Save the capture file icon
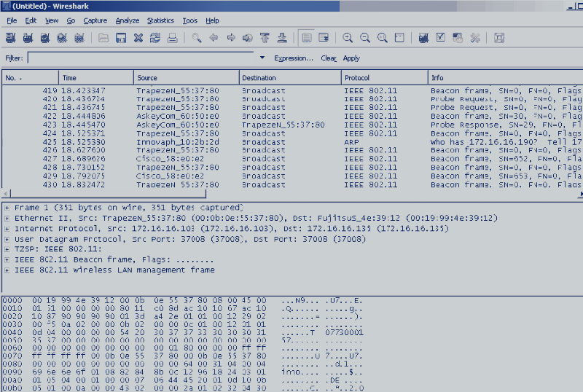Screen dimensions: 583x392 [x=121, y=38]
